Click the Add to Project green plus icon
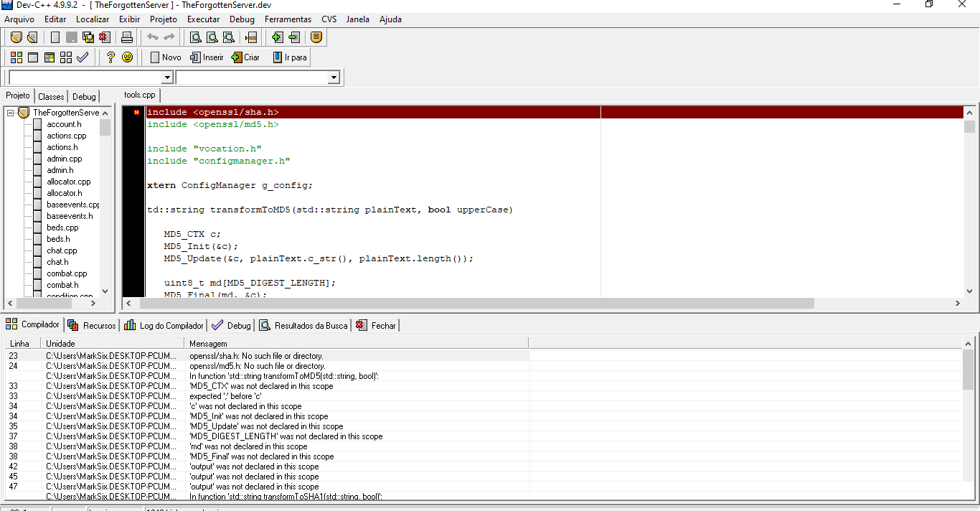980x511 pixels. click(x=277, y=37)
